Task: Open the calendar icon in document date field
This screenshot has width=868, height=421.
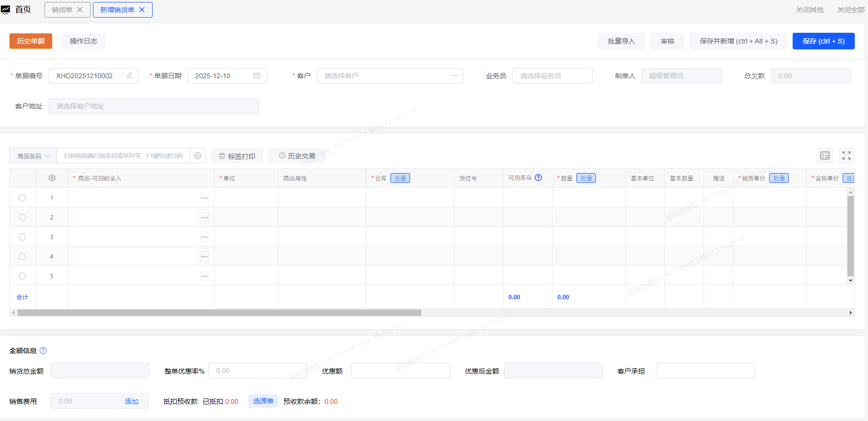Action: coord(256,76)
